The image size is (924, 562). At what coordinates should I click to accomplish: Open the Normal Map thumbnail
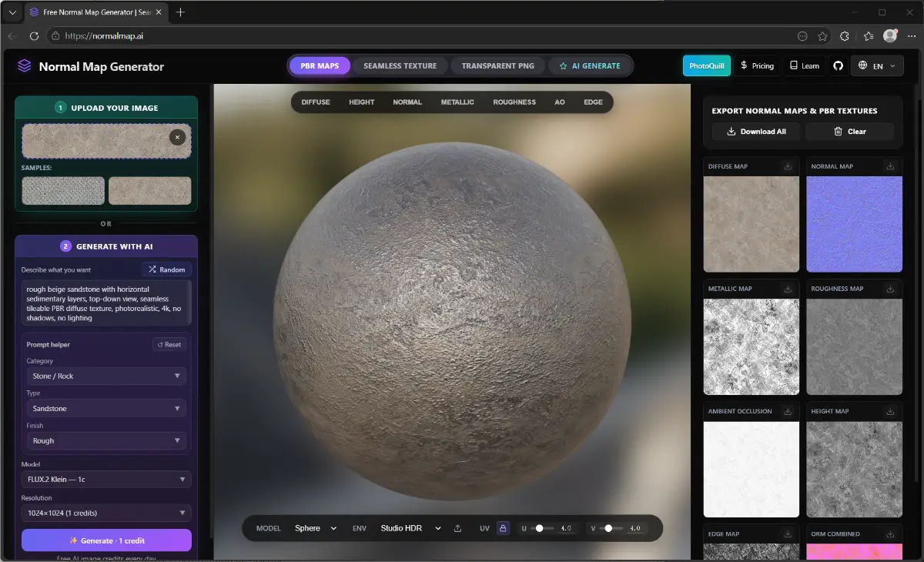point(854,224)
